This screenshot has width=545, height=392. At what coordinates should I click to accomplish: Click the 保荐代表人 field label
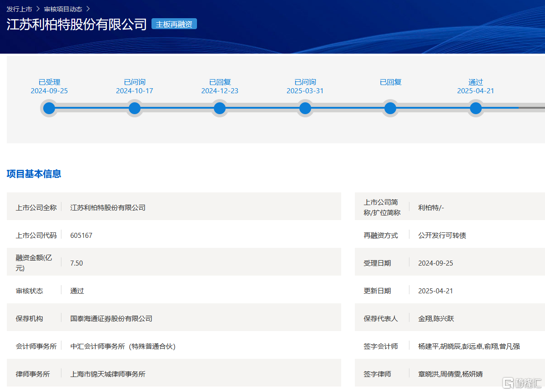(381, 319)
